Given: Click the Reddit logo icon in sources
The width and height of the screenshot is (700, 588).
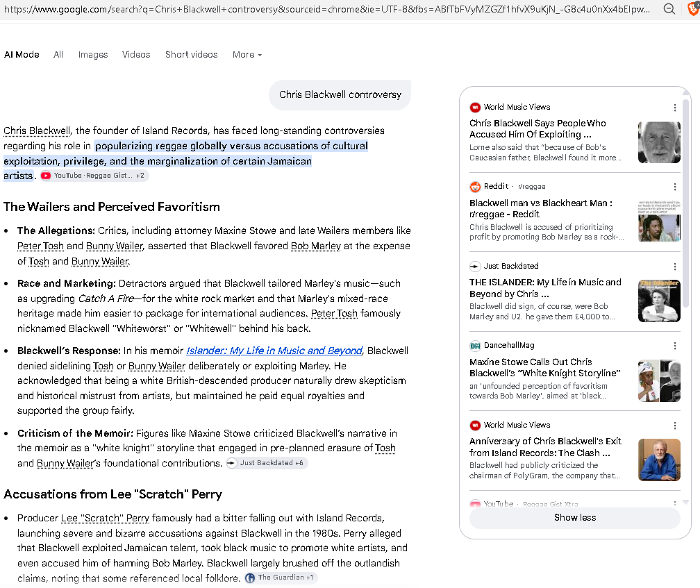Looking at the screenshot, I should coord(475,187).
